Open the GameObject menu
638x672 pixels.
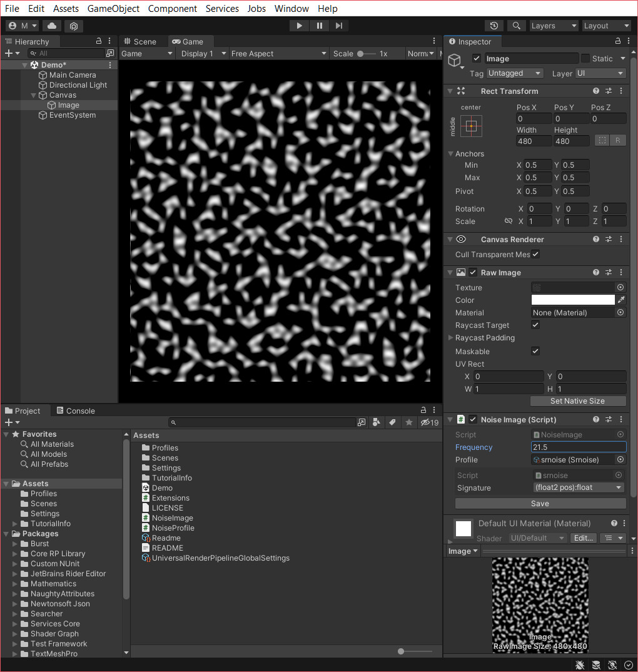point(113,8)
